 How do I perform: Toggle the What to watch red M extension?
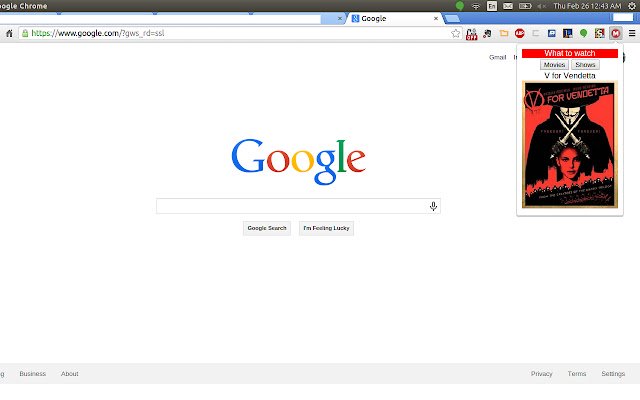616,33
